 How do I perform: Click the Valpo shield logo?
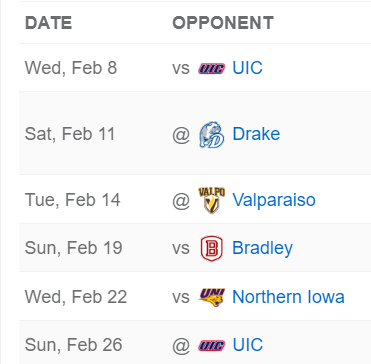tap(212, 200)
